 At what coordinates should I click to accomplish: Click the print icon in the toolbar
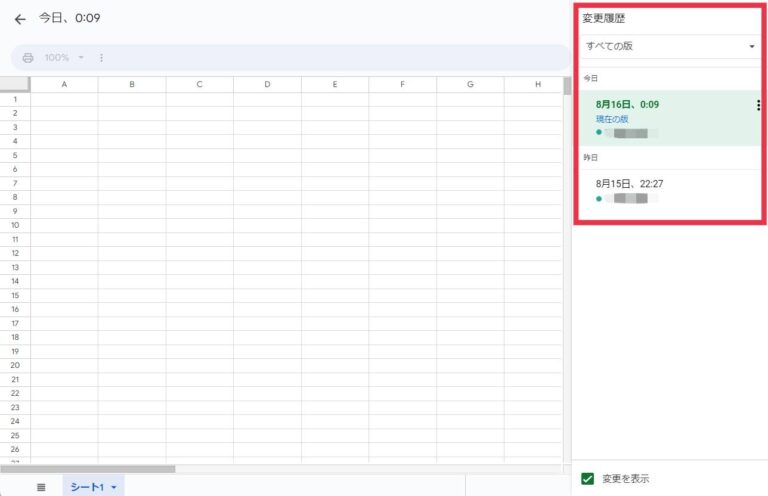(x=28, y=58)
